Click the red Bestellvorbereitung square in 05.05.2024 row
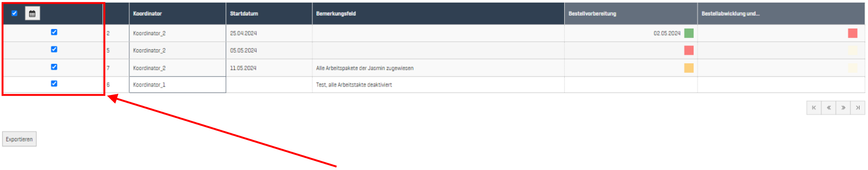The width and height of the screenshot is (868, 170). pyautogui.click(x=689, y=50)
